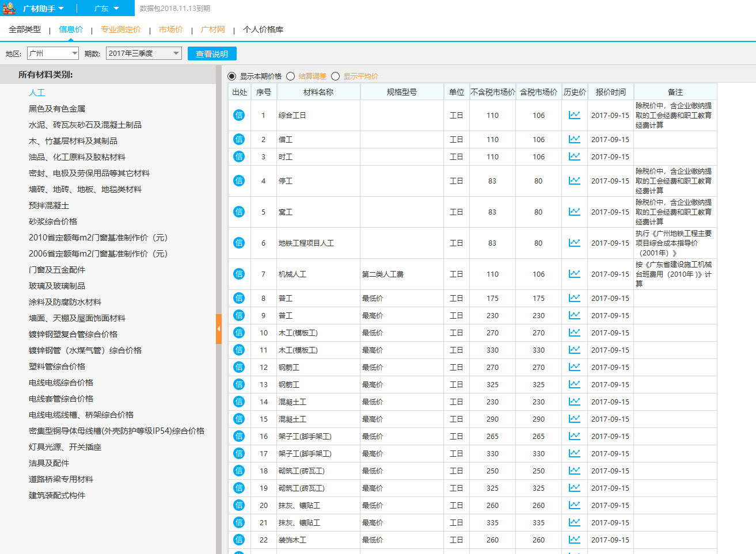Select the 人工 category
Viewport: 756px width, 554px height.
(x=37, y=93)
